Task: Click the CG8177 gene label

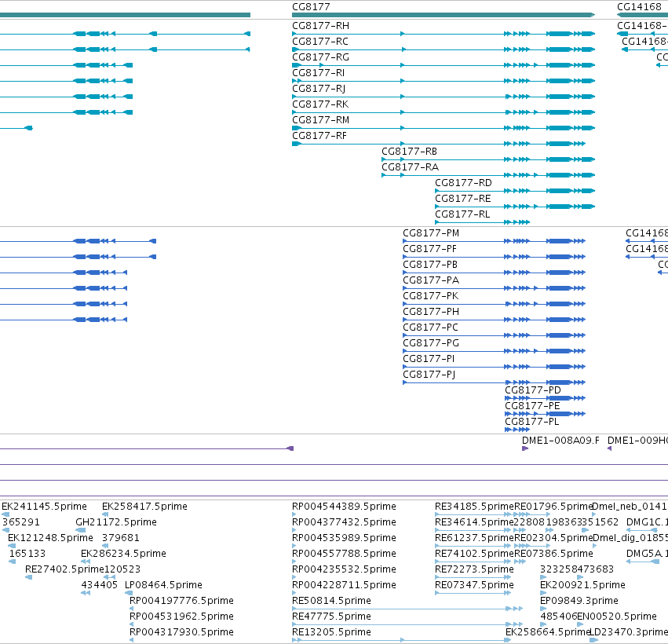Action: click(x=311, y=7)
